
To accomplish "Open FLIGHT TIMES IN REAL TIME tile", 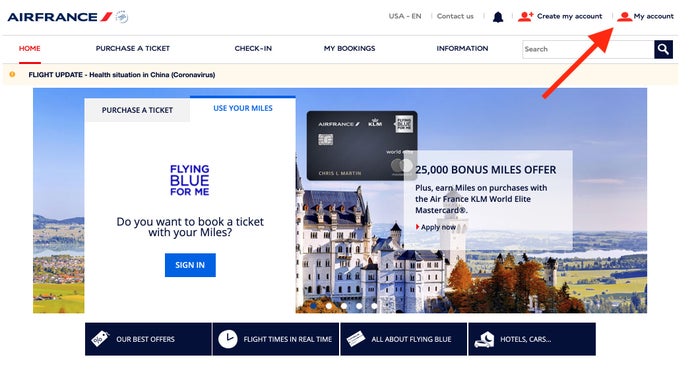I will [276, 339].
